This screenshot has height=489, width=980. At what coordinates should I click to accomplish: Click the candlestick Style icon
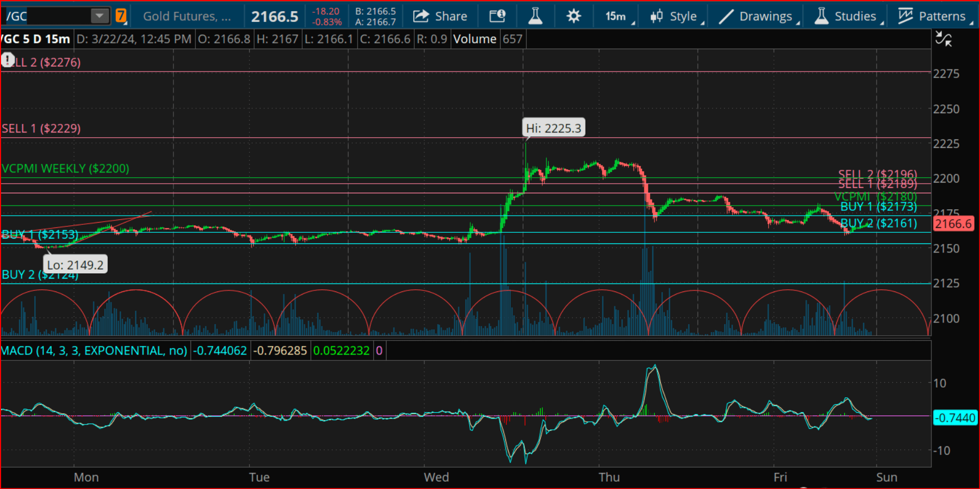click(x=657, y=17)
